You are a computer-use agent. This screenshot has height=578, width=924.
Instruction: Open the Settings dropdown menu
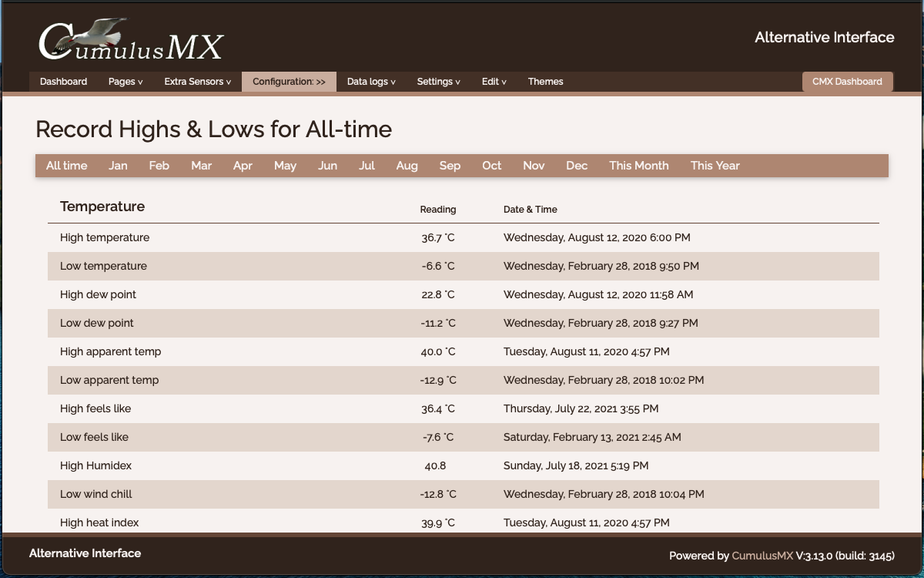pyautogui.click(x=438, y=82)
